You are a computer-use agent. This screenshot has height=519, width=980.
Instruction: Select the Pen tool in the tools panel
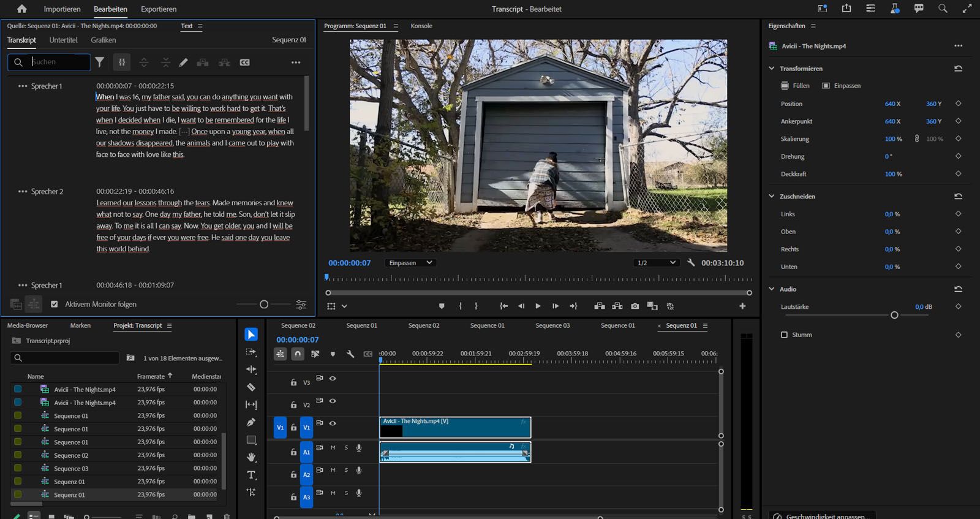tap(251, 422)
